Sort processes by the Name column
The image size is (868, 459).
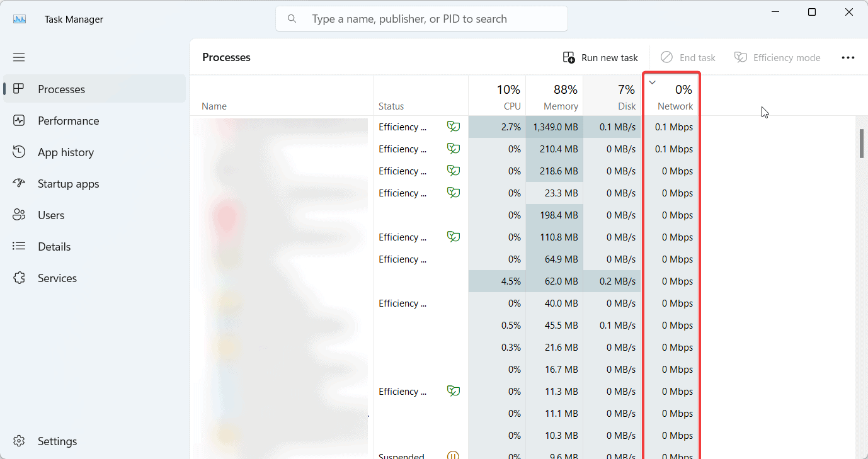(282, 96)
